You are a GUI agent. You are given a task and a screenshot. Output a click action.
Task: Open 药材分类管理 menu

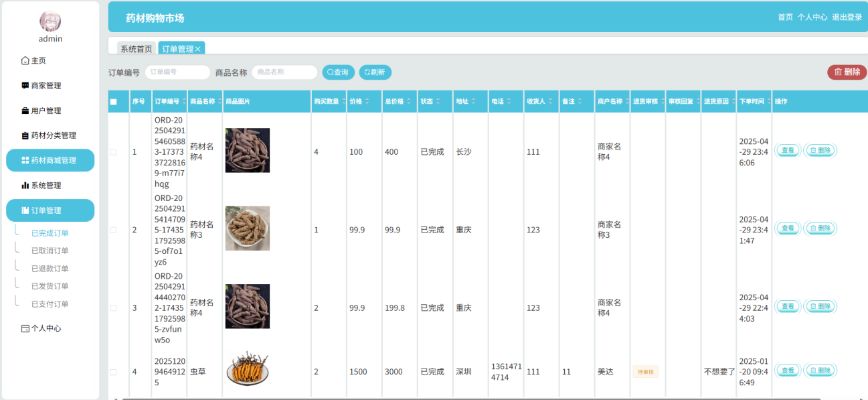click(50, 135)
